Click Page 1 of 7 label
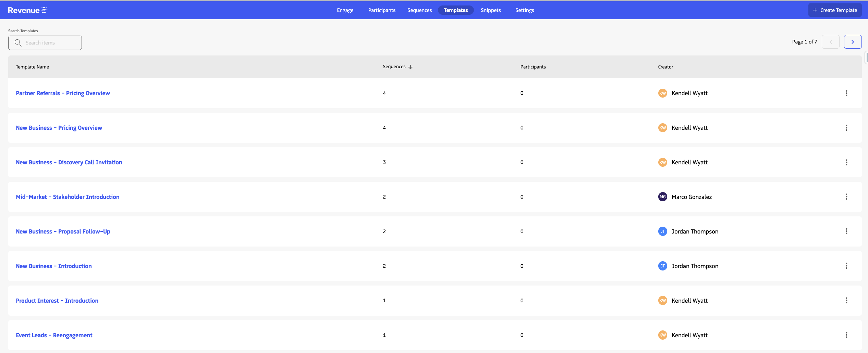 point(804,42)
